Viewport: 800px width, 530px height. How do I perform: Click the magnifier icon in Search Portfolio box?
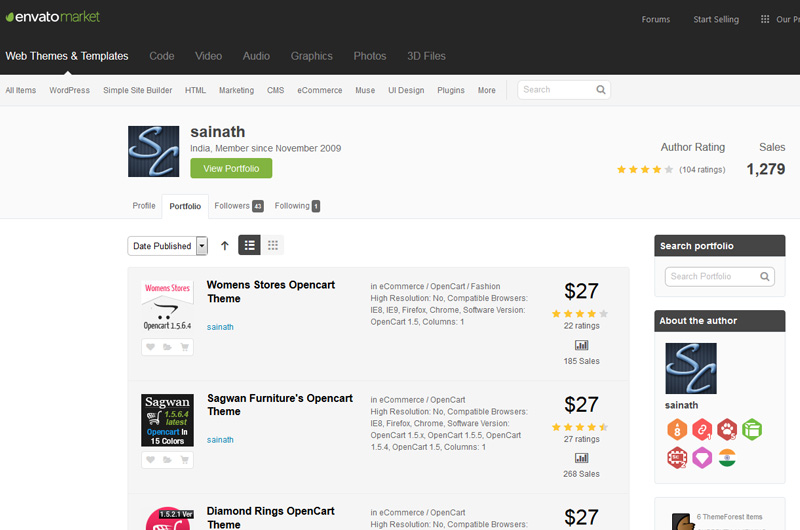pyautogui.click(x=764, y=276)
